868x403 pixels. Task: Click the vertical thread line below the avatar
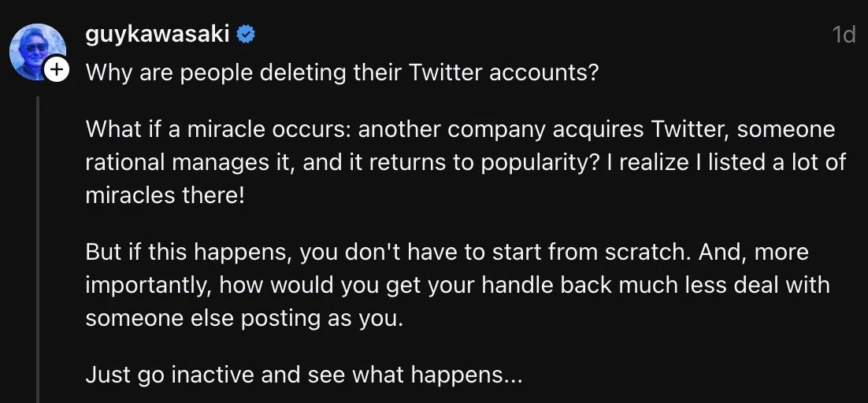coord(38,250)
